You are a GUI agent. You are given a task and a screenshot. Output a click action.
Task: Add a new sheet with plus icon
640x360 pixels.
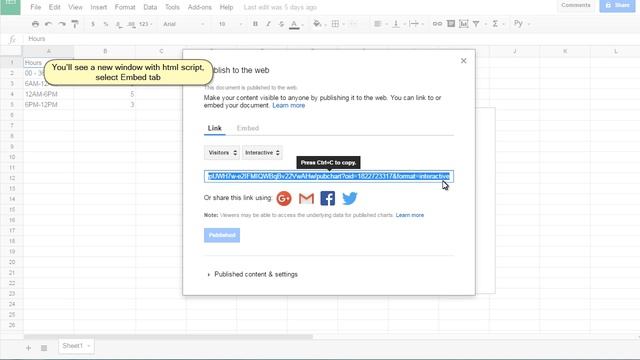[28, 348]
